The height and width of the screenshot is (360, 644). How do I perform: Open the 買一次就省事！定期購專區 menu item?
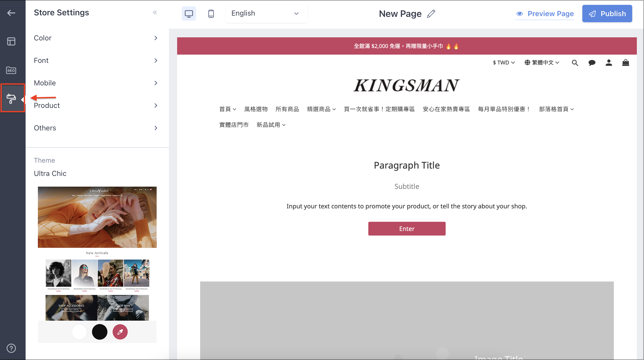tap(379, 109)
